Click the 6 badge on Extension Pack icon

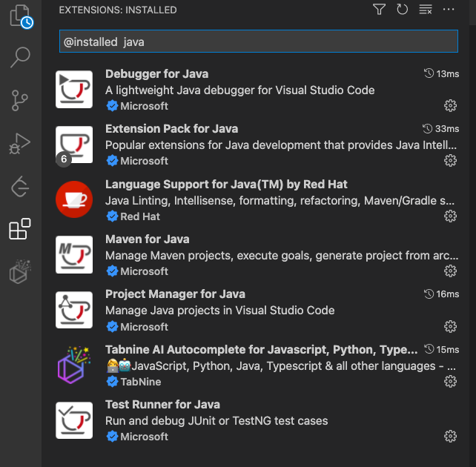(x=64, y=159)
